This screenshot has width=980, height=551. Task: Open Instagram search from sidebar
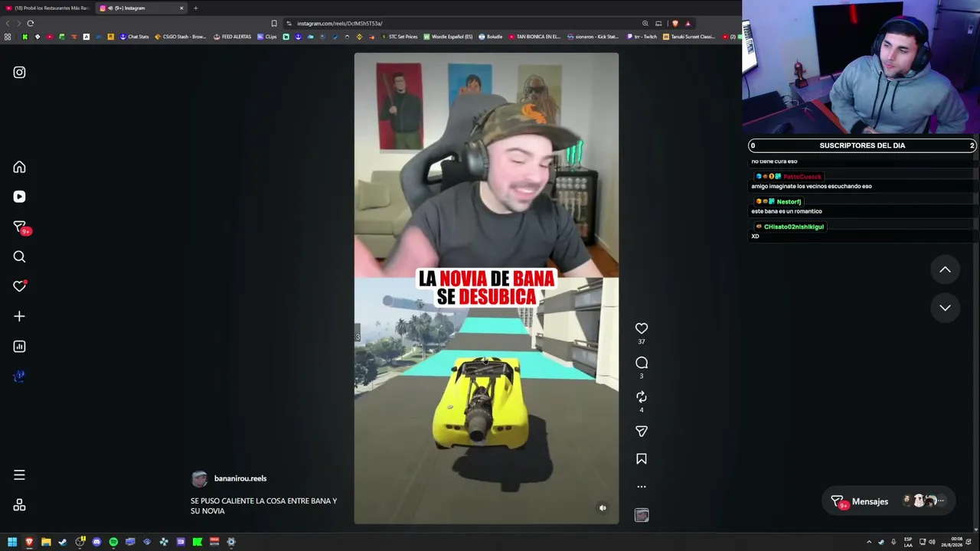coord(19,257)
